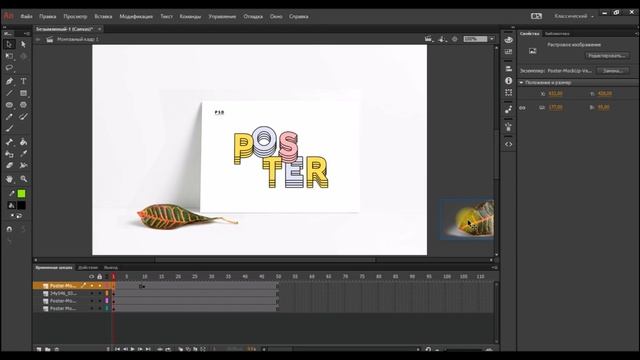This screenshot has width=640, height=360.
Task: Open the Timeline panel options menu
Action: 494,268
